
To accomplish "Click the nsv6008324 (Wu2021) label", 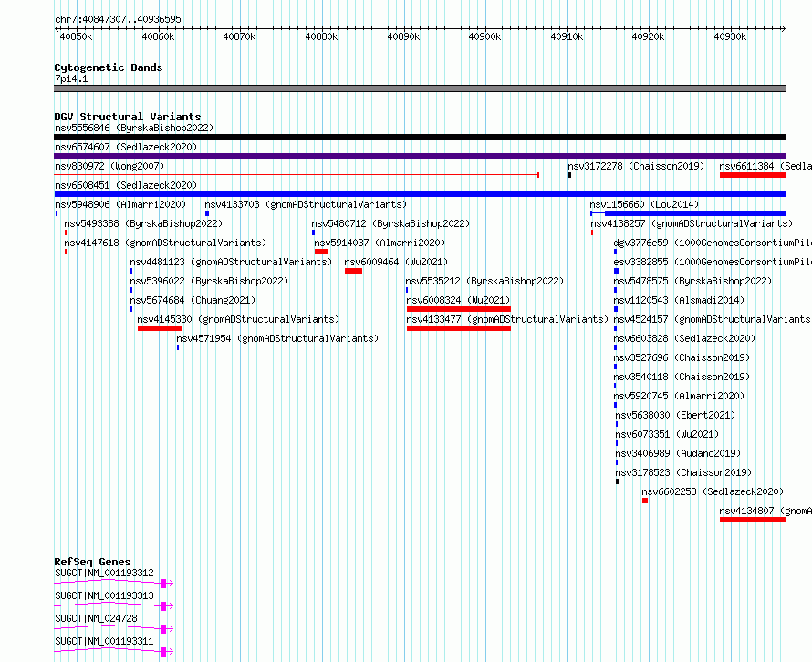I will pos(458,300).
